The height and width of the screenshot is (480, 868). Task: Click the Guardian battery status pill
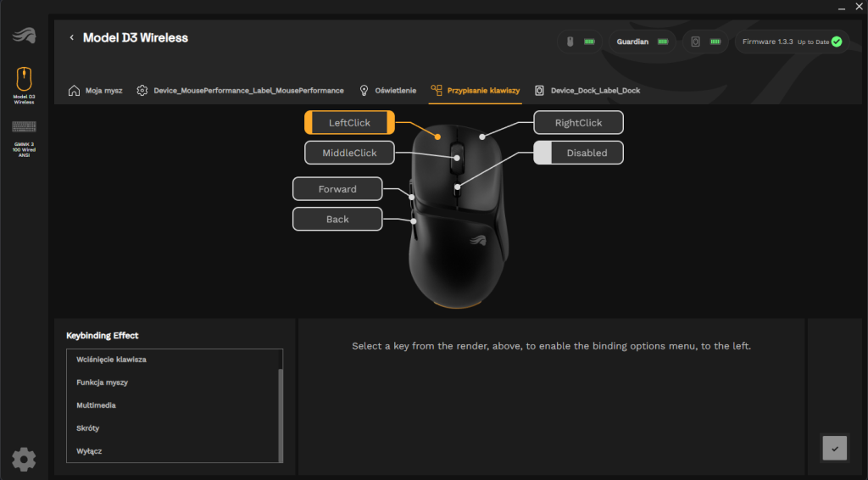(642, 42)
